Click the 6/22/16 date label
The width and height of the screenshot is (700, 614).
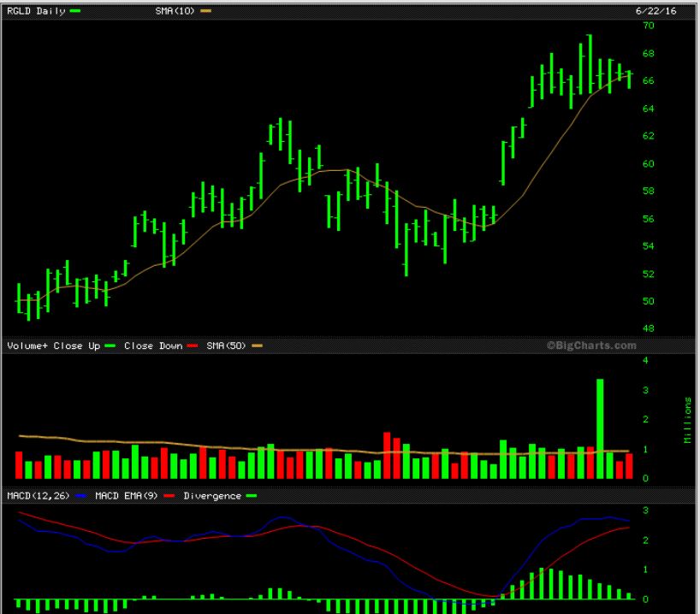[x=656, y=11]
